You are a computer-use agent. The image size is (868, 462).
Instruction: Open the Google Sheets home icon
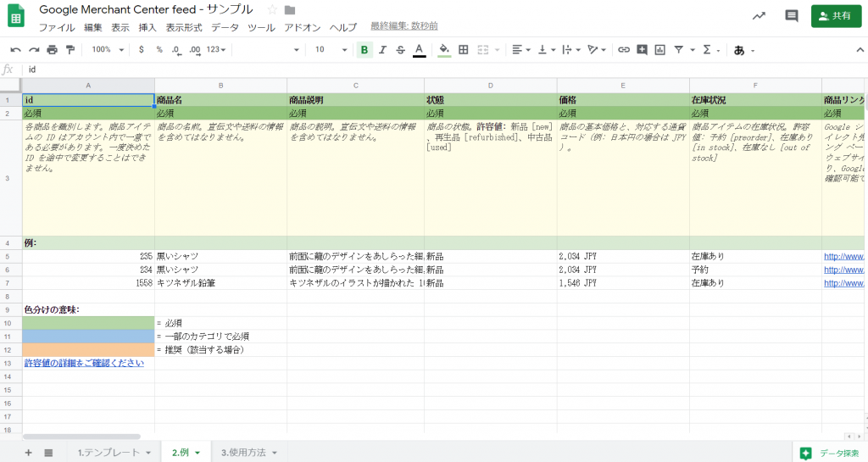pos(16,16)
